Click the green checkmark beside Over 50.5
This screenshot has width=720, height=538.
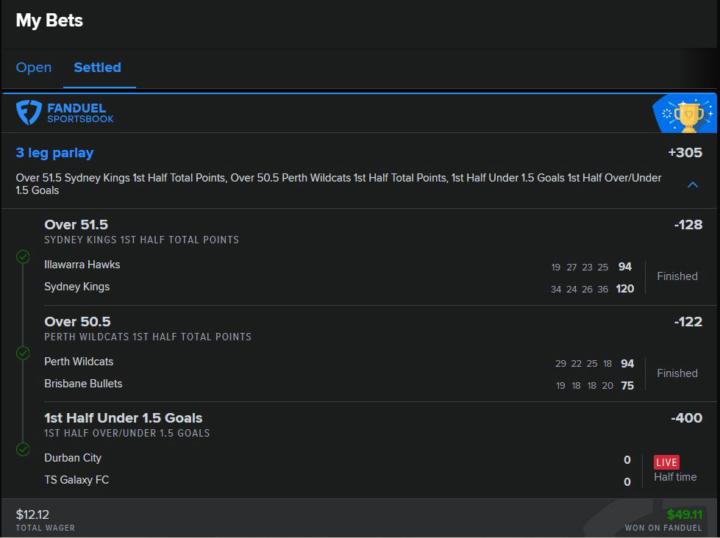tap(23, 353)
